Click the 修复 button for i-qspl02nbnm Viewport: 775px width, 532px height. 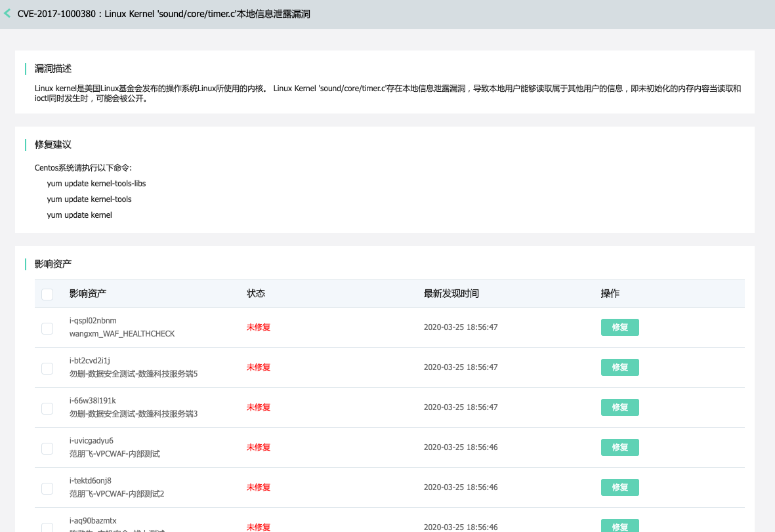click(x=619, y=327)
